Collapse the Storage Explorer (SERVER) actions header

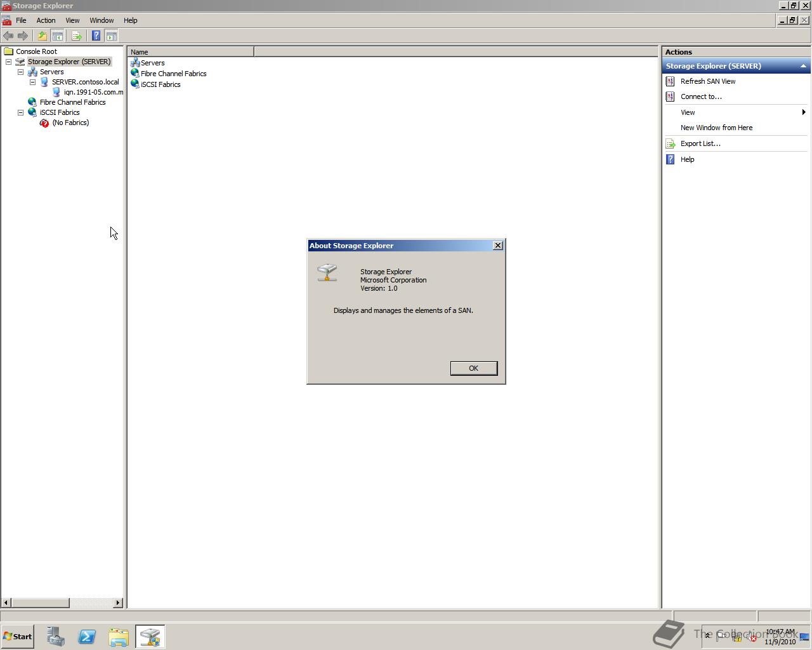pos(803,66)
